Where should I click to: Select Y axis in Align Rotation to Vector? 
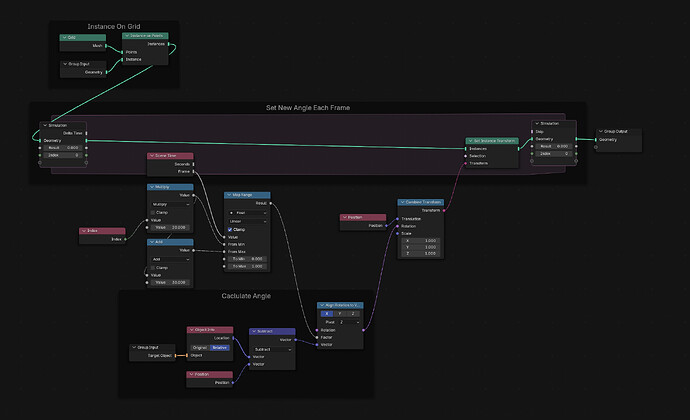click(340, 314)
